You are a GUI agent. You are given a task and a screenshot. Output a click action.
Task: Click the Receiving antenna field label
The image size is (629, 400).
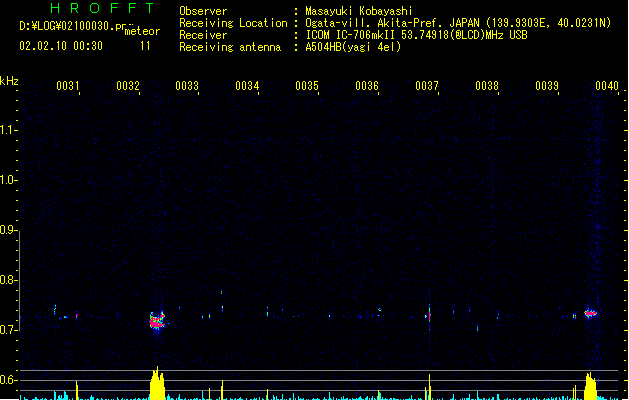230,47
